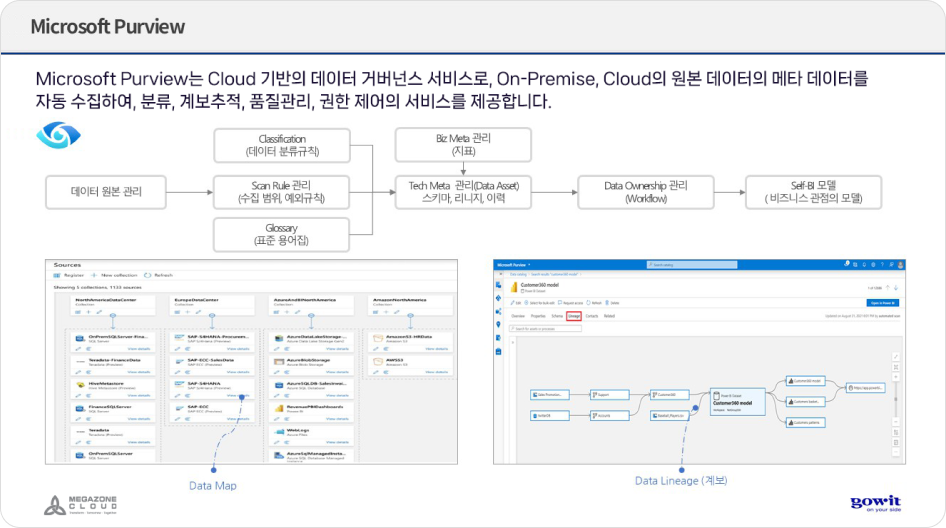The image size is (946, 528).
Task: Click the Power BI icon of RevenuePBIDashboards
Action: tap(279, 409)
